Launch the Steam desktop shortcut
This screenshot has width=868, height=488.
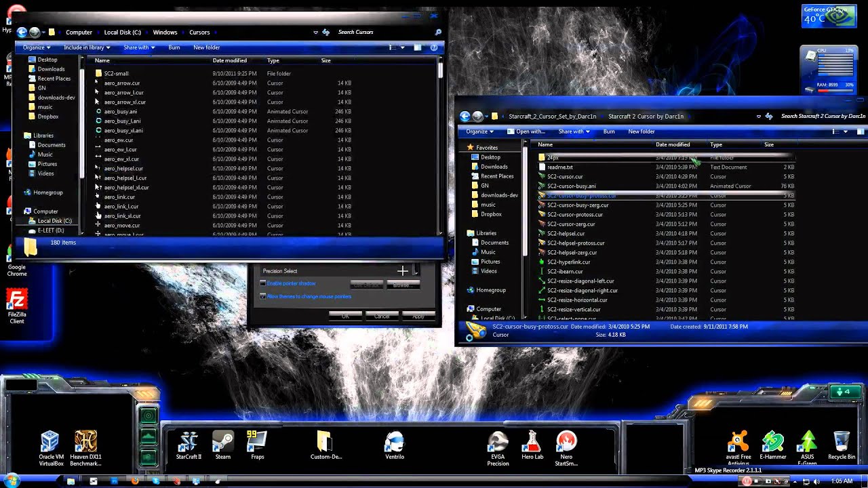pos(223,445)
